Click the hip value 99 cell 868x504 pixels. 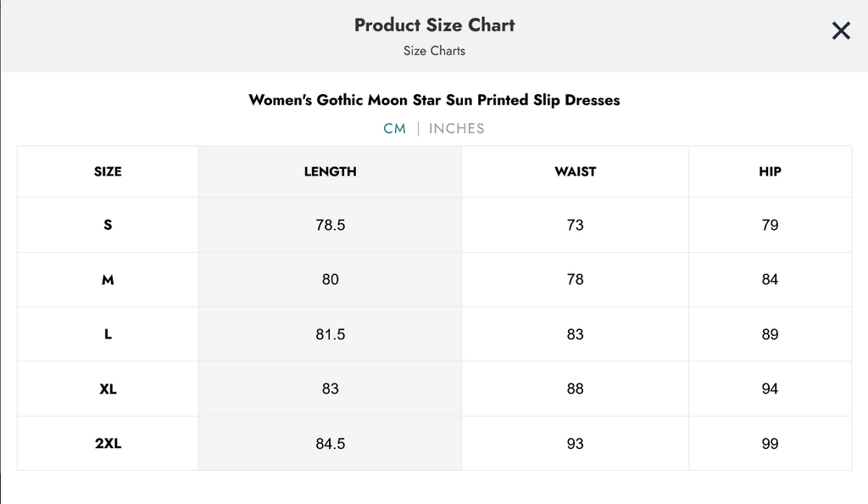click(x=770, y=444)
